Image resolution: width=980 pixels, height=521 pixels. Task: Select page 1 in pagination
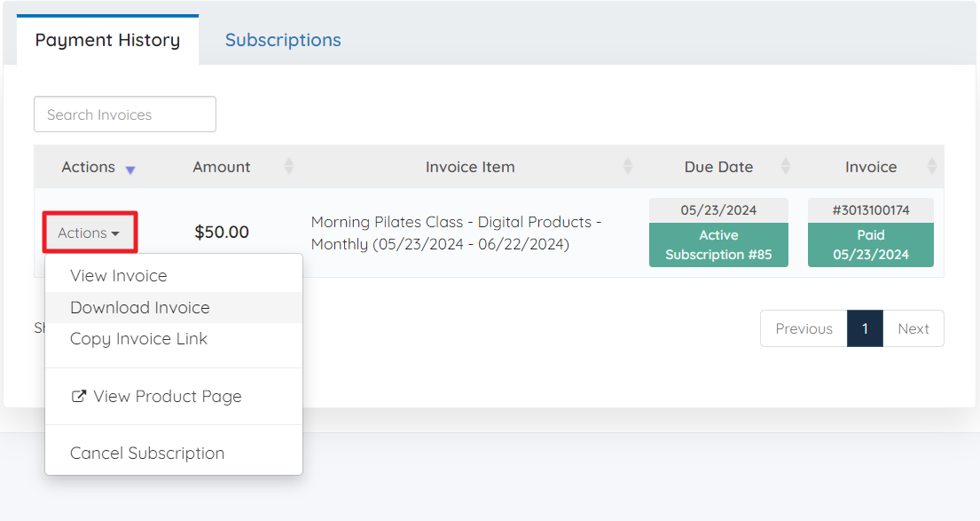(865, 328)
